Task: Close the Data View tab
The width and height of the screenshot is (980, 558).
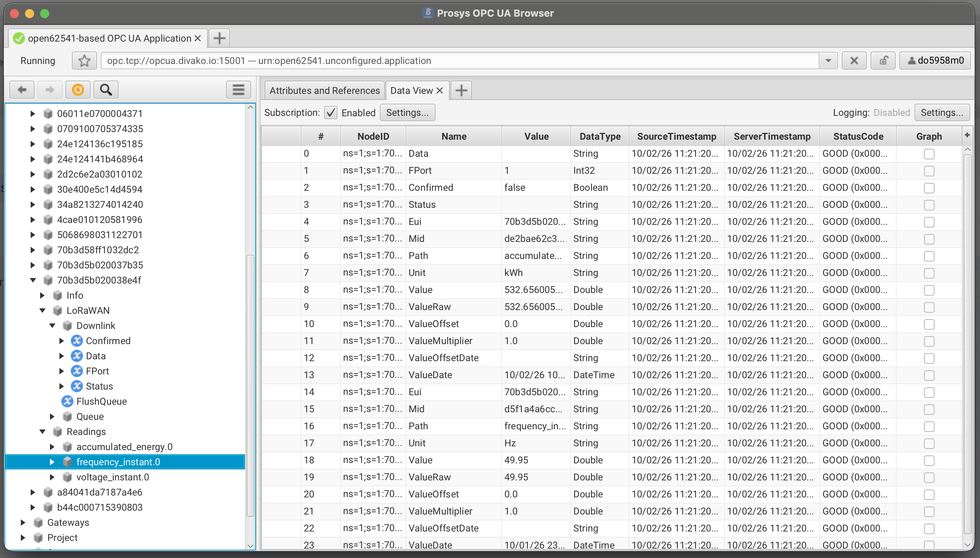Action: tap(440, 90)
